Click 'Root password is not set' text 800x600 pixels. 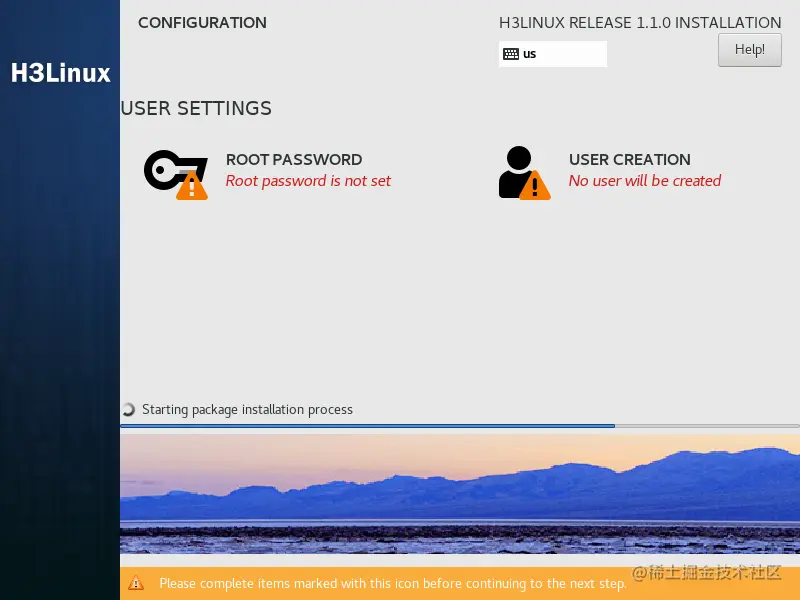(x=308, y=181)
